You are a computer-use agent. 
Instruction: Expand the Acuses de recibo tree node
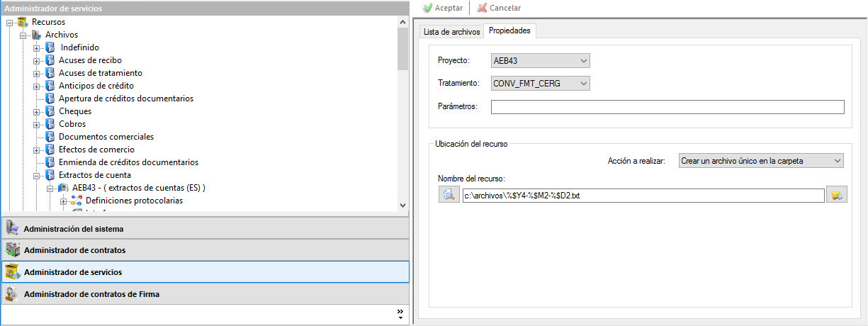(x=37, y=60)
